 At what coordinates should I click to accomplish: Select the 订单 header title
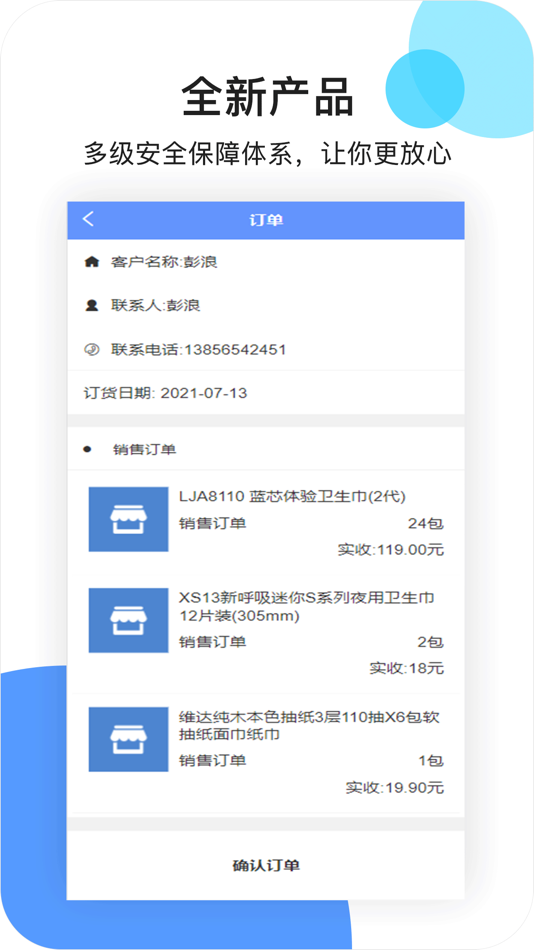coord(267,220)
